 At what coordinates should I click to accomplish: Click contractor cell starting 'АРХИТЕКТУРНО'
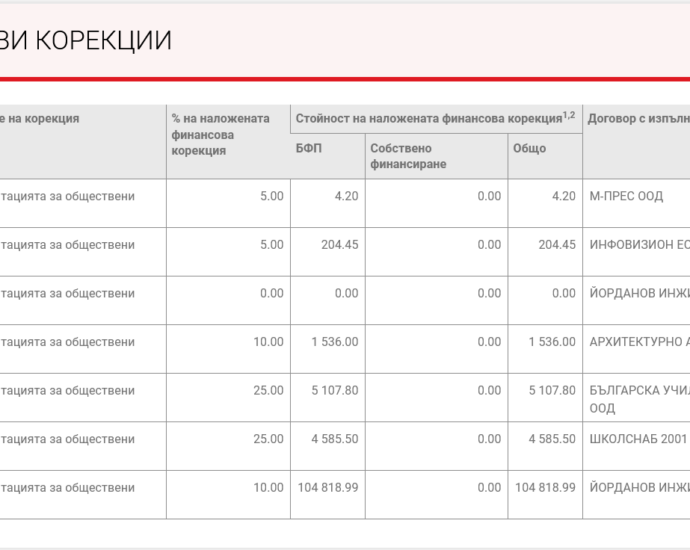(x=636, y=349)
